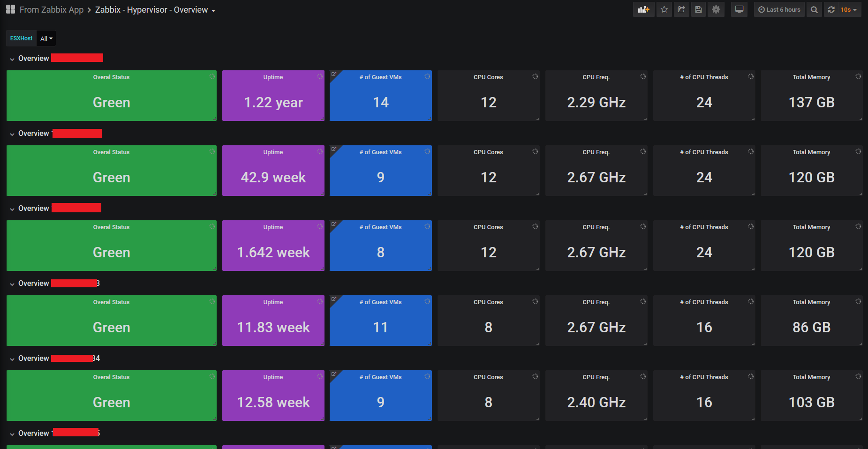868x449 pixels.
Task: Zoom out time range with magnifier icon
Action: coord(815,9)
